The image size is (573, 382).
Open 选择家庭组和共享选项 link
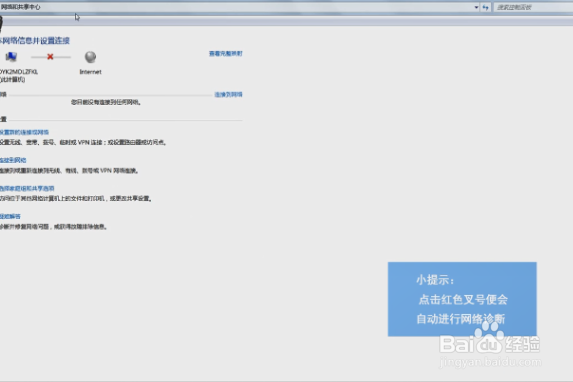coord(27,189)
